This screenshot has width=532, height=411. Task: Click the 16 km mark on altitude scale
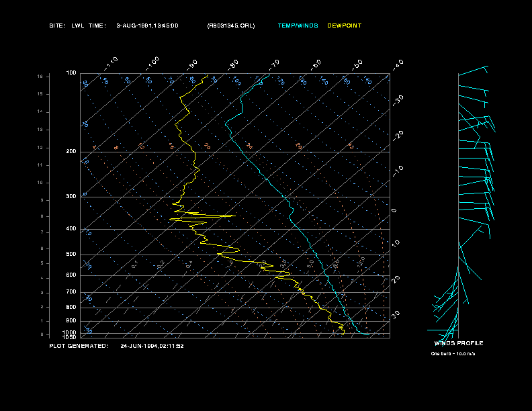tap(40, 77)
